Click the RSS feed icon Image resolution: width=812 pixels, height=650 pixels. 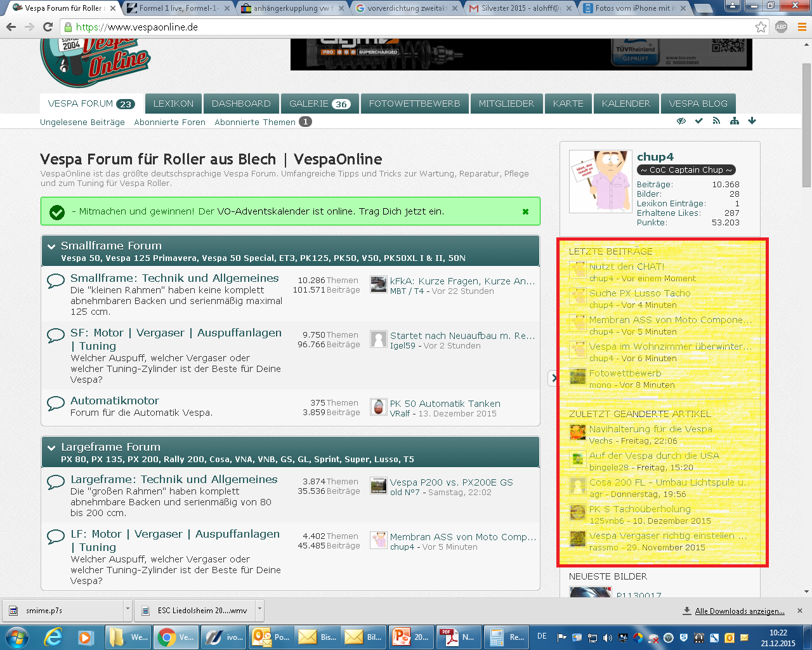[x=716, y=121]
